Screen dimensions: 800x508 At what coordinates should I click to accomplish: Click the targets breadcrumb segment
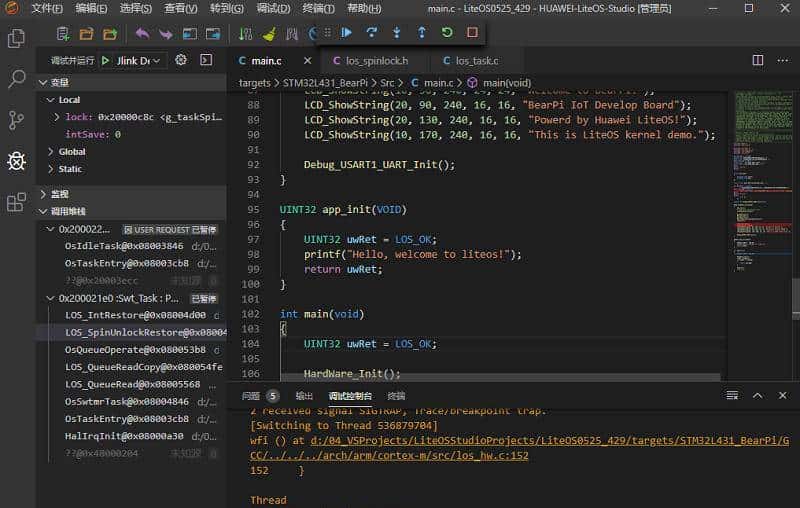point(255,83)
